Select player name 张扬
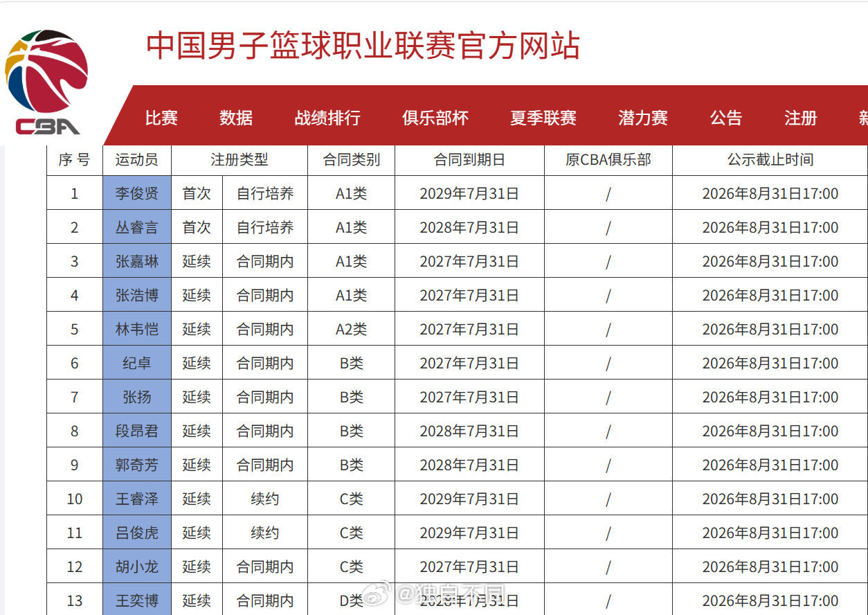This screenshot has height=615, width=868. (137, 397)
